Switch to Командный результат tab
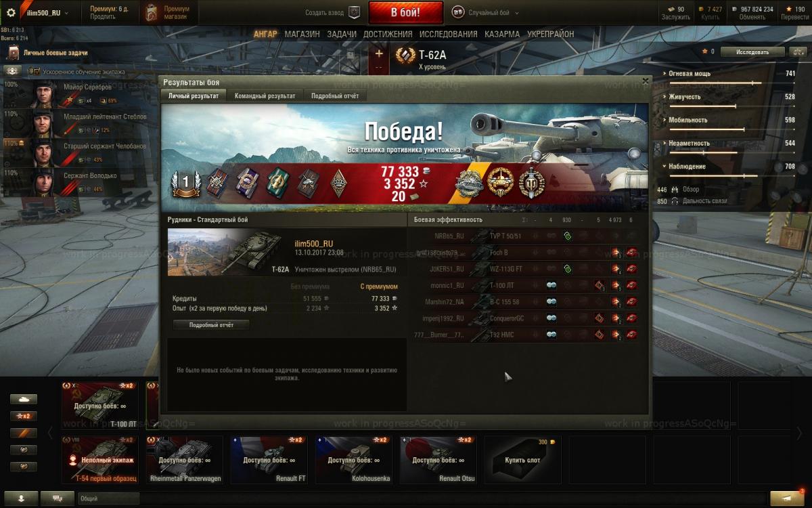 point(265,96)
